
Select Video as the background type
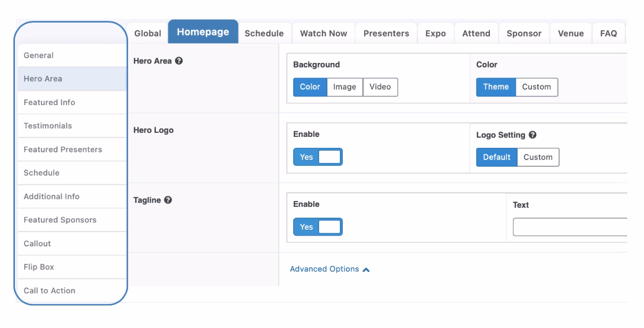(380, 87)
